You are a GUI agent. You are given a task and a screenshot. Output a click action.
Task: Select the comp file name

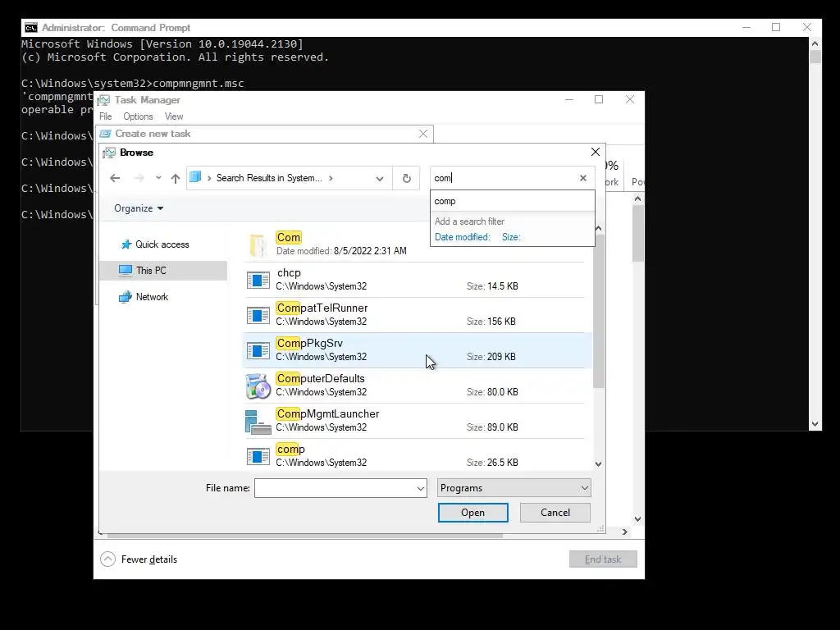pyautogui.click(x=290, y=450)
